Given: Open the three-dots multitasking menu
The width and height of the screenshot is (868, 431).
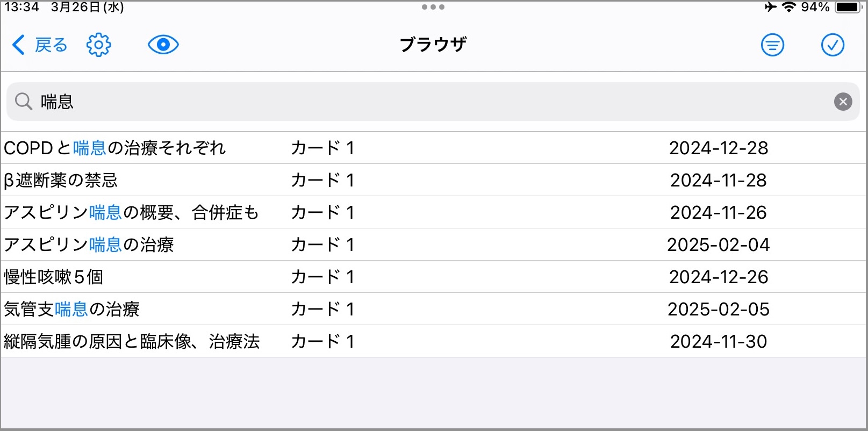Looking at the screenshot, I should pyautogui.click(x=433, y=7).
